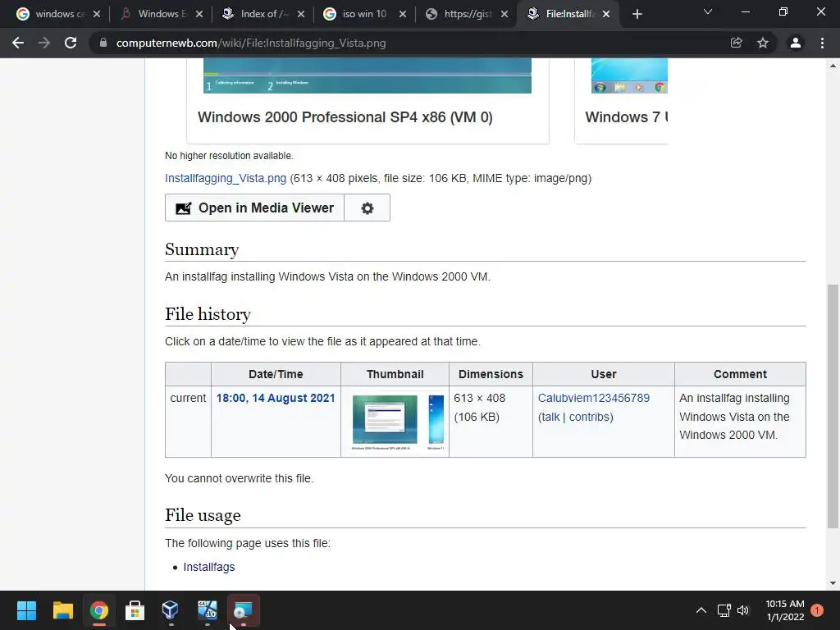
Task: Click the 'File usage' section heading
Action: click(203, 515)
